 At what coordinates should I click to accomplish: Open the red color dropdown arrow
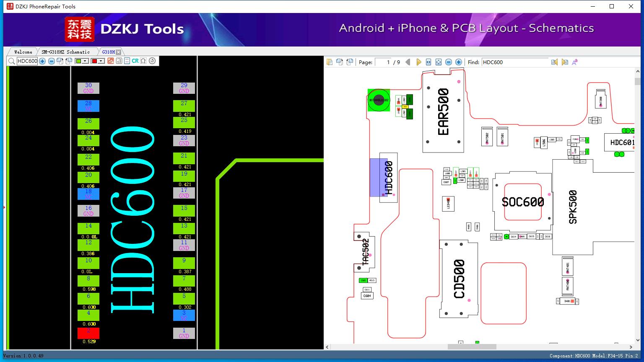[101, 61]
